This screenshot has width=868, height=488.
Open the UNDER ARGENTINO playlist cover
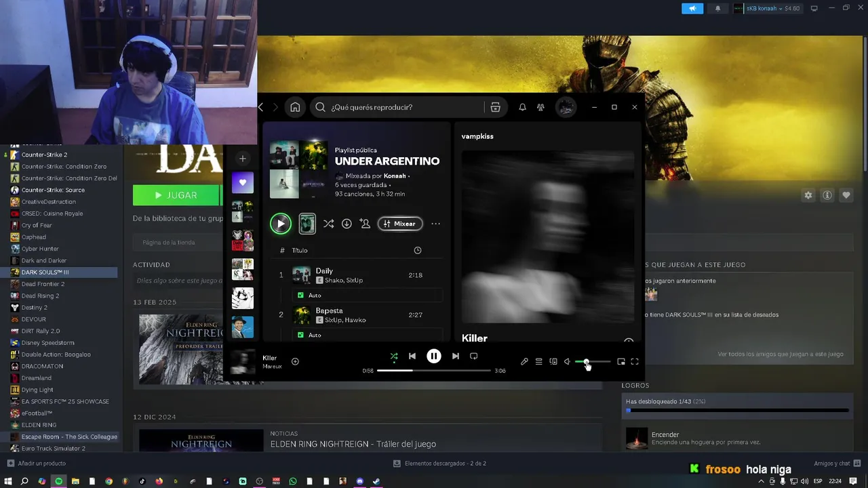tap(298, 169)
